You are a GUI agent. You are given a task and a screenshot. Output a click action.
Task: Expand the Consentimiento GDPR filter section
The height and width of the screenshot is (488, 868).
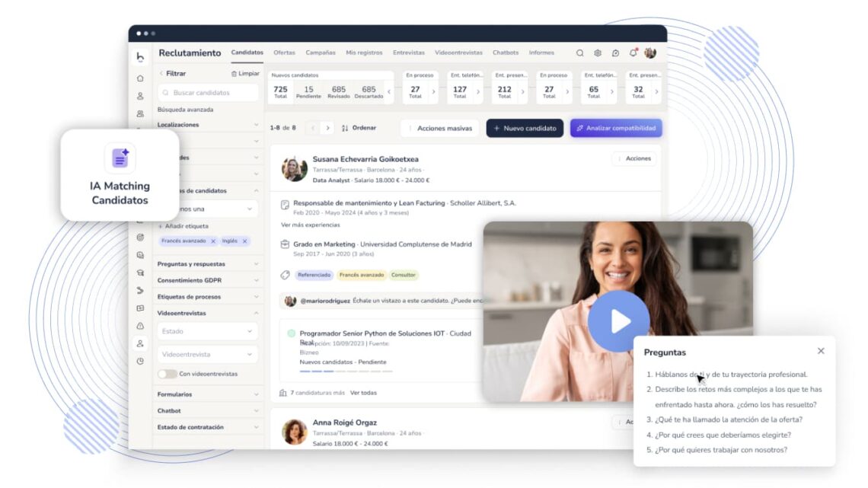tap(207, 280)
